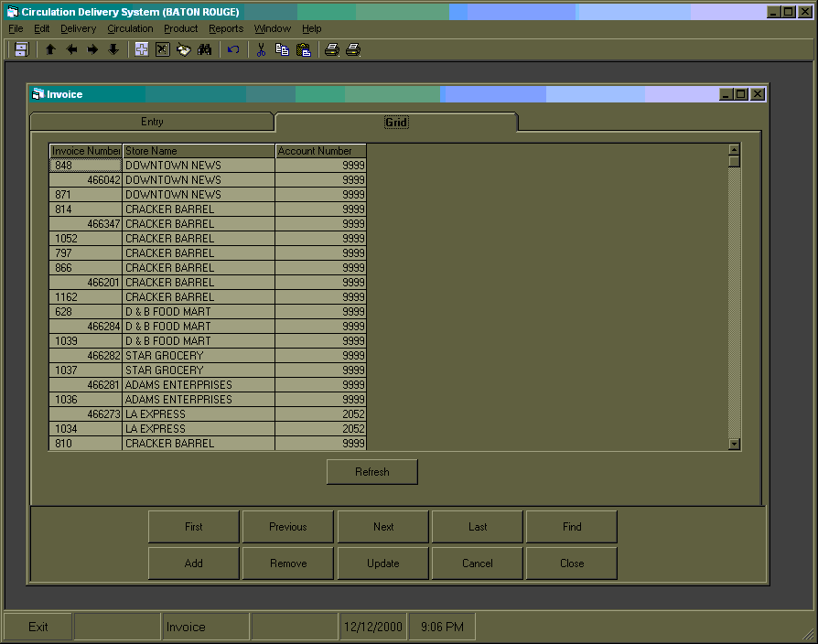
Task: Click the clipboard paste icon
Action: click(x=303, y=49)
